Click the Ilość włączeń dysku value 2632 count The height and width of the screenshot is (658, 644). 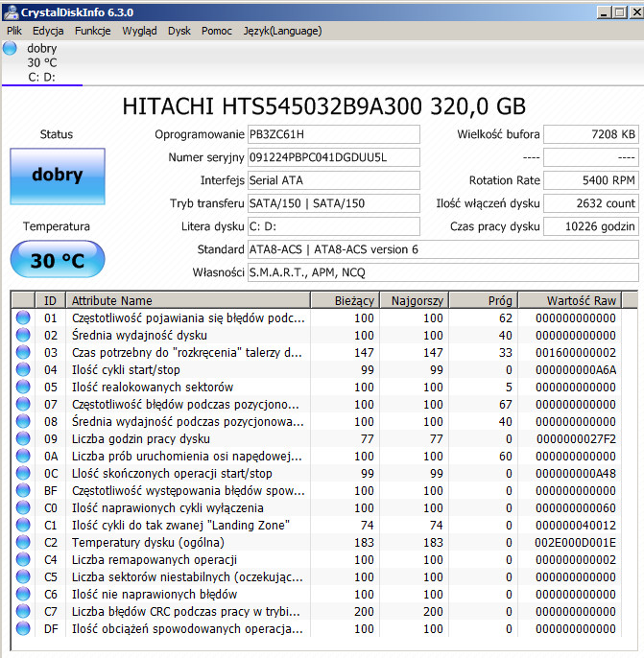point(591,203)
